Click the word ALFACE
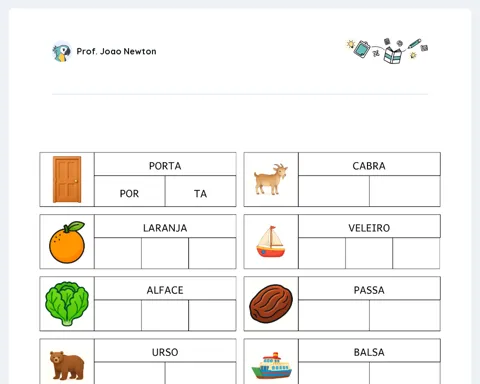The image size is (480, 384). [x=165, y=290]
